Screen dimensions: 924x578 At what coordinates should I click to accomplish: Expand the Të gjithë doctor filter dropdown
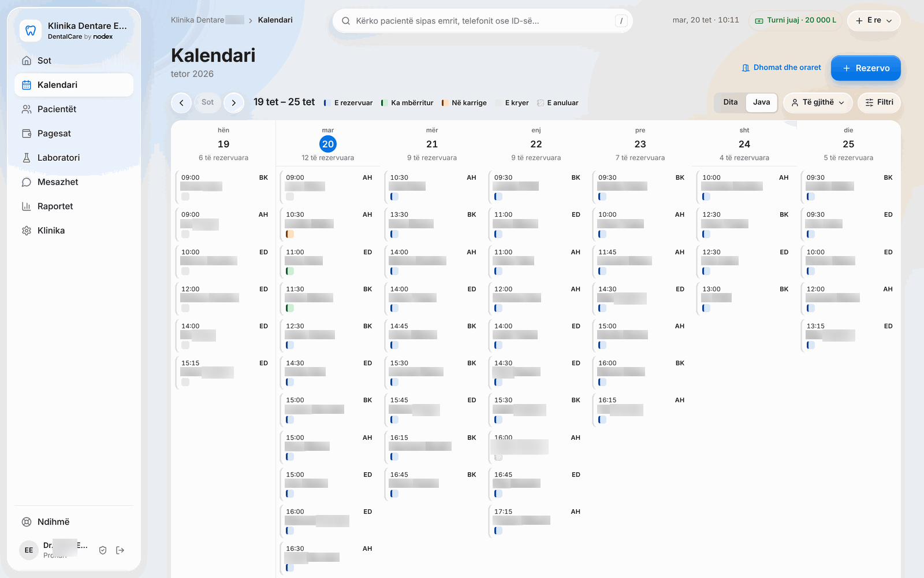point(818,102)
